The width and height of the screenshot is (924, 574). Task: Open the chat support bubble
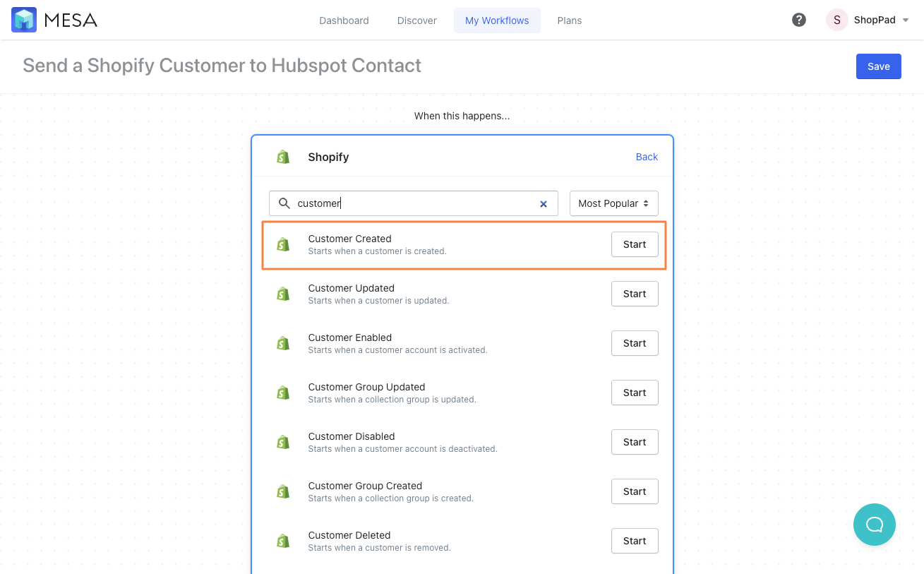875,524
